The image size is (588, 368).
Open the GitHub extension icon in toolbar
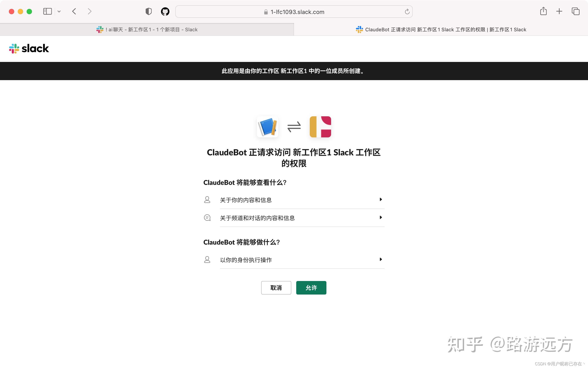point(165,12)
